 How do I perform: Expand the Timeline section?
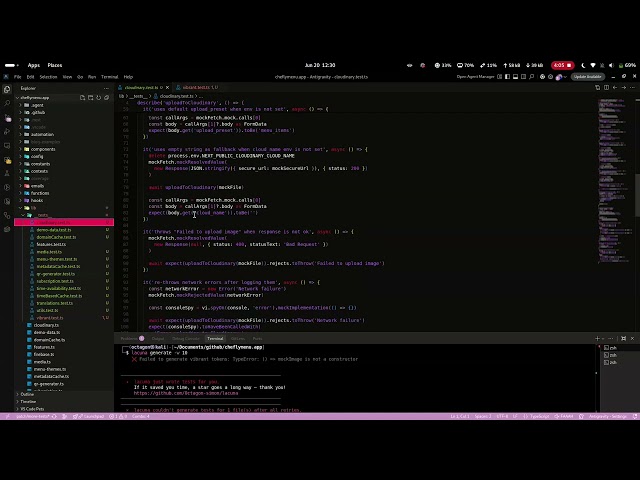pos(64,402)
